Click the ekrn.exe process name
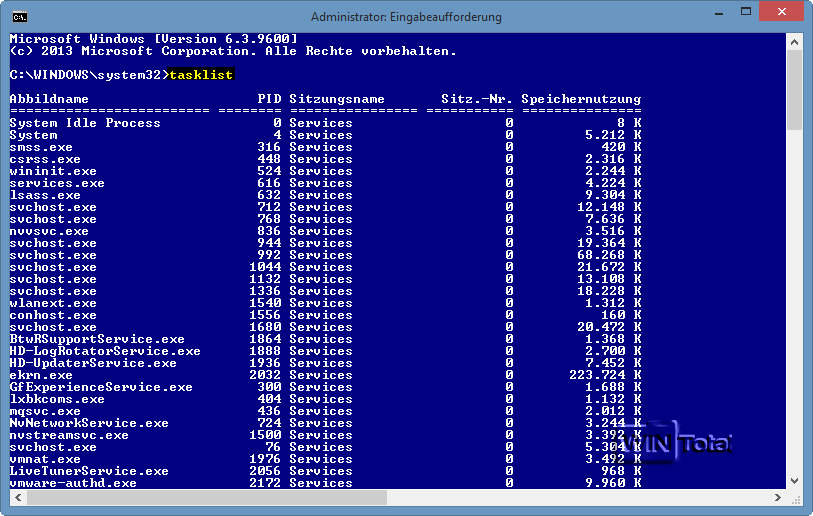813x516 pixels. [x=41, y=375]
